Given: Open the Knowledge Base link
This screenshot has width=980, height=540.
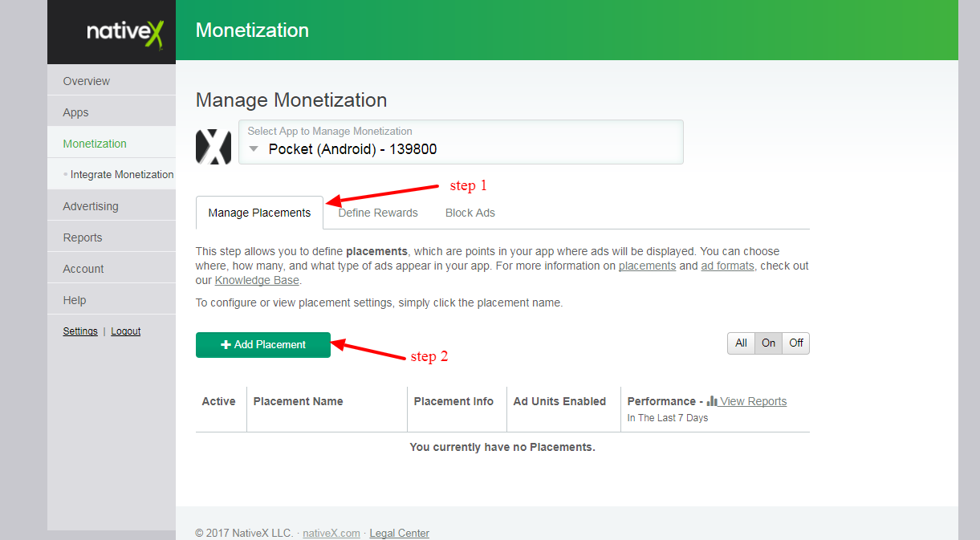Looking at the screenshot, I should tap(257, 279).
